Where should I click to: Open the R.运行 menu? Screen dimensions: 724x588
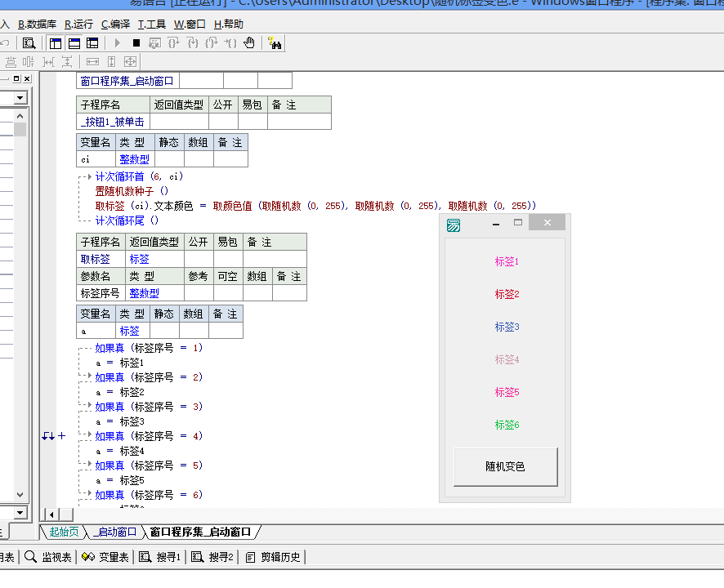[79, 24]
